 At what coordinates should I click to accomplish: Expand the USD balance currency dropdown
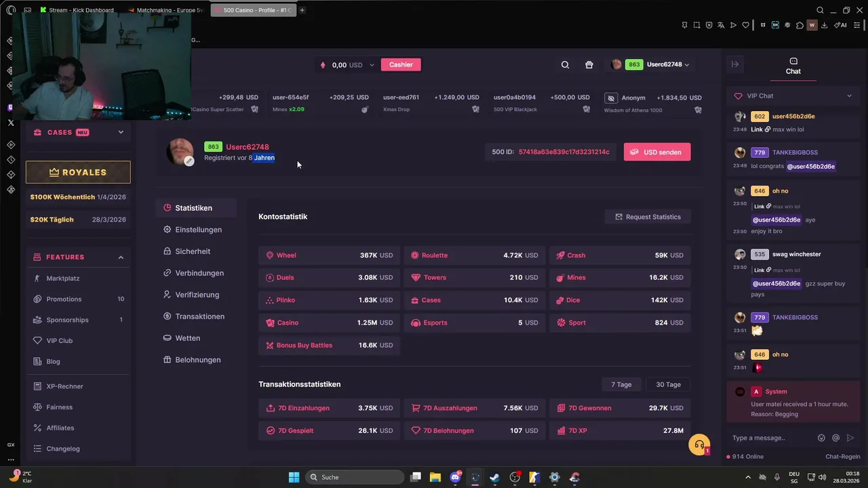pos(372,65)
